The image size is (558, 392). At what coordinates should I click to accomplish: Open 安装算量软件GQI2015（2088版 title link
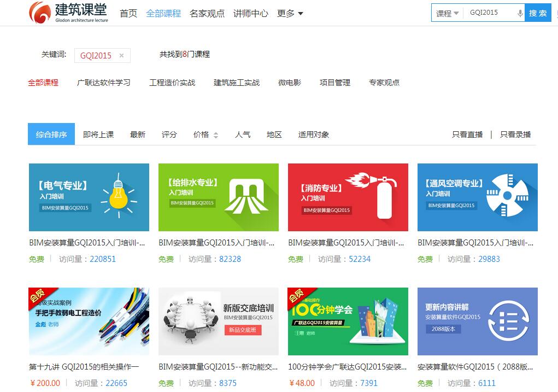tap(475, 367)
